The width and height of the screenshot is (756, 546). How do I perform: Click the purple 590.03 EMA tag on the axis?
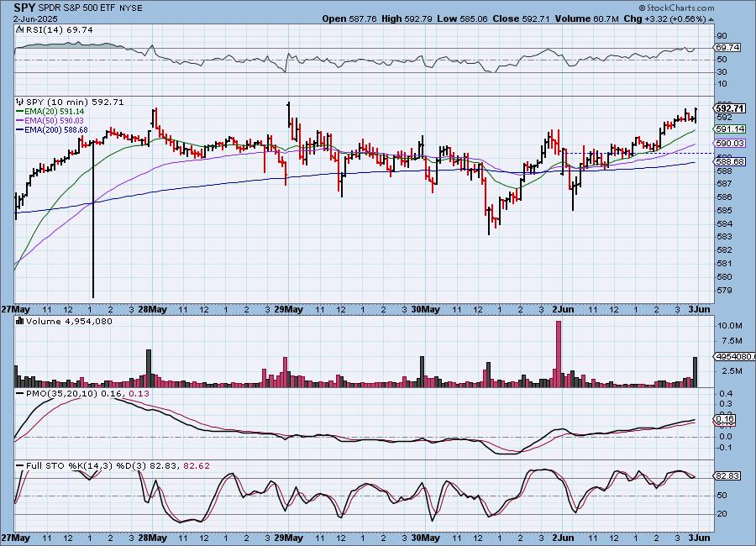[x=730, y=144]
